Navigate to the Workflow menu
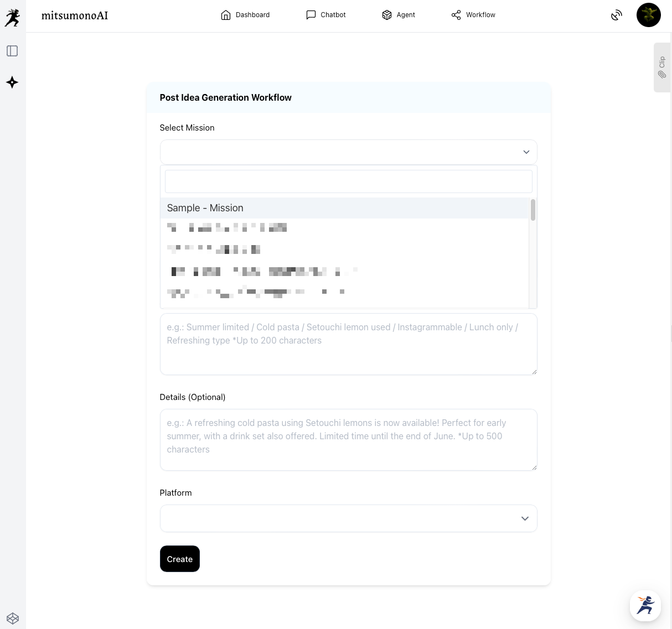Image resolution: width=672 pixels, height=629 pixels. (x=473, y=15)
